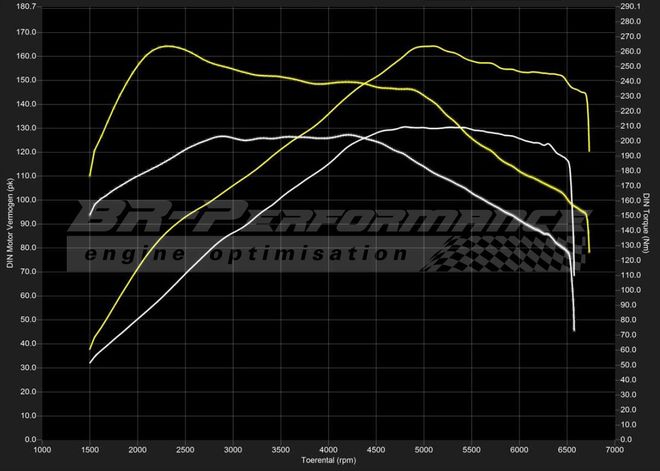Click the yellow torque curve peak near 2300 rpm
The height and width of the screenshot is (471, 660).
click(x=165, y=46)
